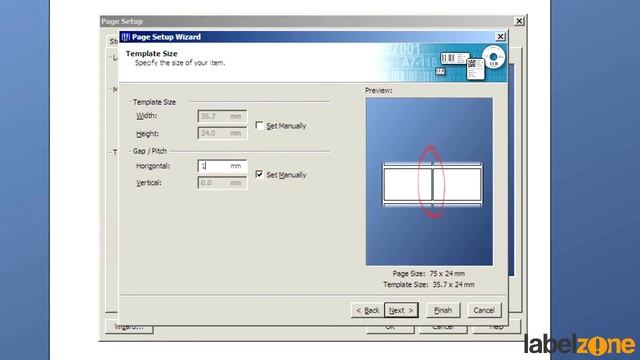Screen dimensions: 640x360
Task: Click the Width field
Action: [x=222, y=116]
